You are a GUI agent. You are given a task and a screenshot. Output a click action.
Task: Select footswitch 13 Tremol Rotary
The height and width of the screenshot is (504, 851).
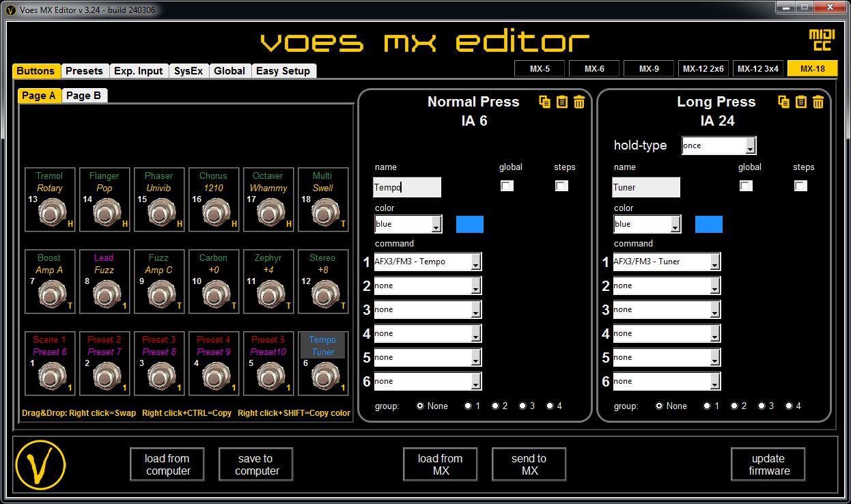50,199
